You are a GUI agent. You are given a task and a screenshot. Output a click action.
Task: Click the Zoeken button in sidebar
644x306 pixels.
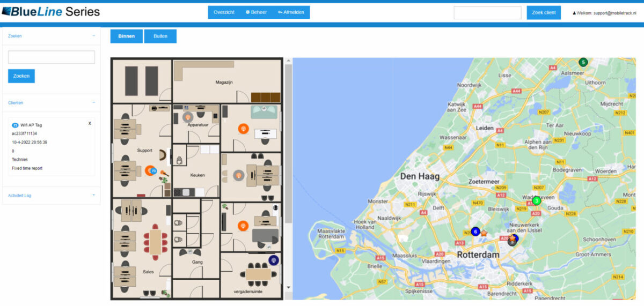[21, 76]
